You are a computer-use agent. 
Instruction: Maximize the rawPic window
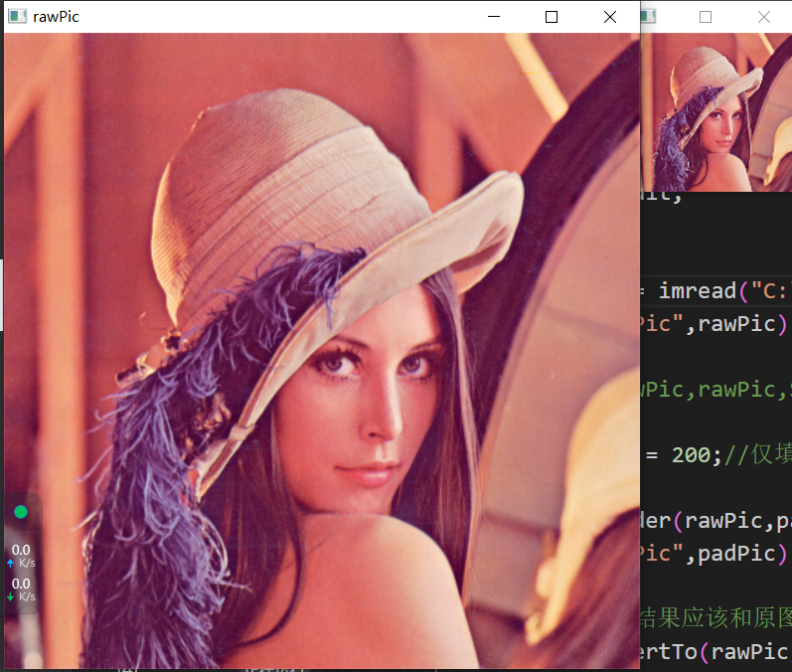tap(552, 17)
